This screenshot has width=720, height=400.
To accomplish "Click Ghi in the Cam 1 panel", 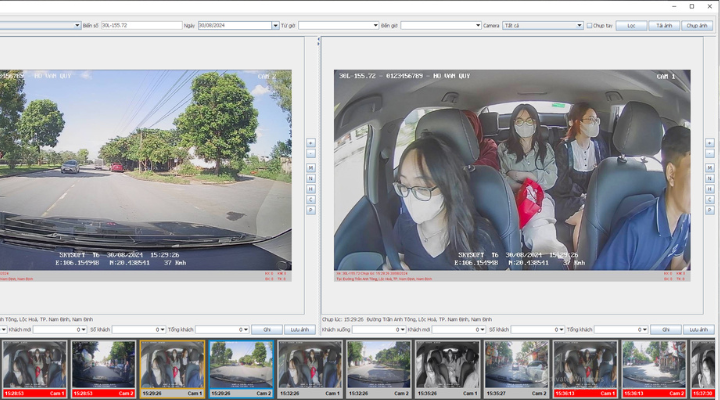I will [x=666, y=330].
